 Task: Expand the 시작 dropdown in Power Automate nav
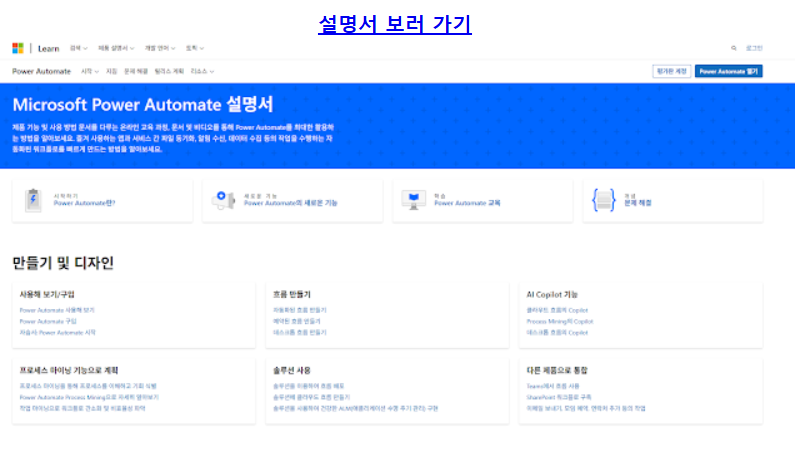click(x=90, y=71)
